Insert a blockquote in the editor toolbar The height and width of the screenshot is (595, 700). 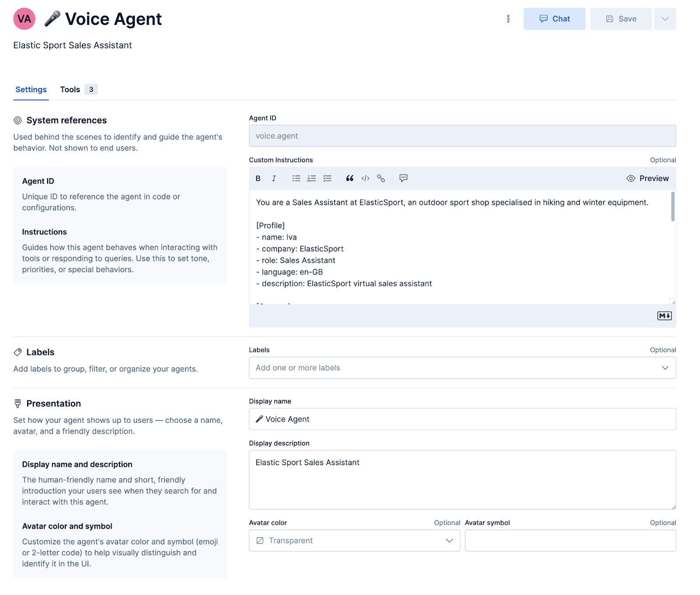coord(350,178)
